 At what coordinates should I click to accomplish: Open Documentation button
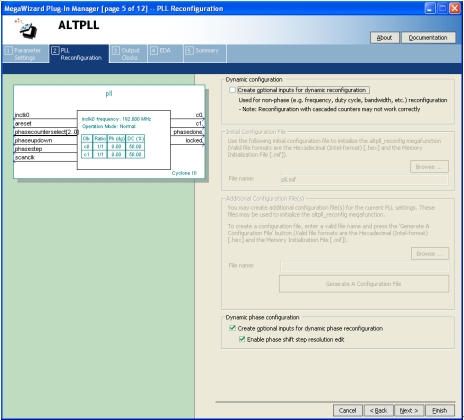point(428,38)
